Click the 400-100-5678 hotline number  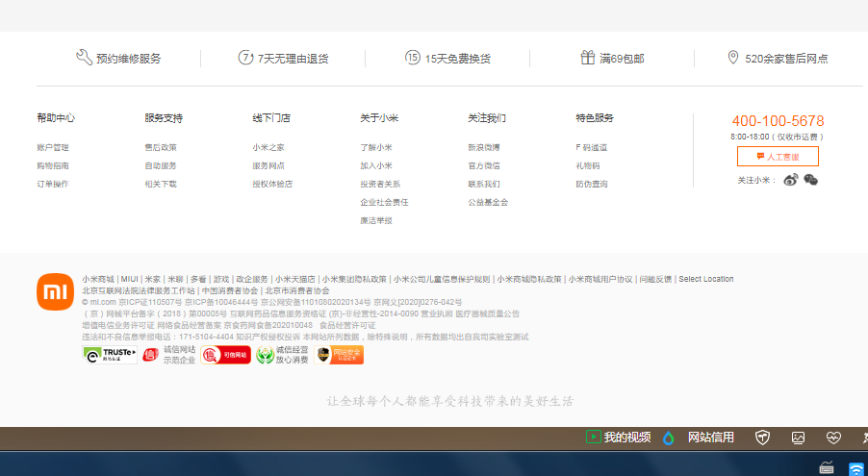click(778, 120)
